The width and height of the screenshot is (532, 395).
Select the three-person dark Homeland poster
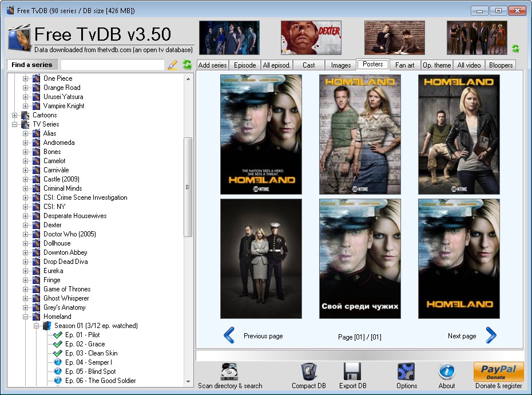(261, 259)
